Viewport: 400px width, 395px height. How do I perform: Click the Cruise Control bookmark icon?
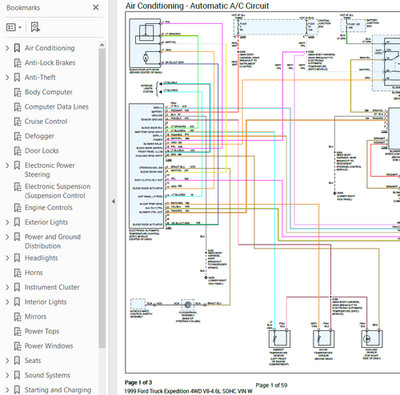(17, 122)
